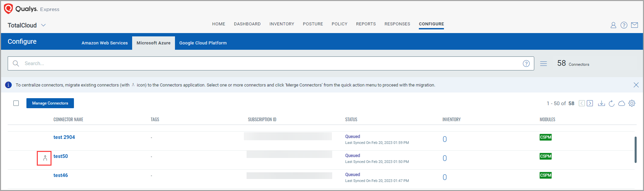Click the info icon in banner
This screenshot has height=191, width=644.
(x=8, y=85)
